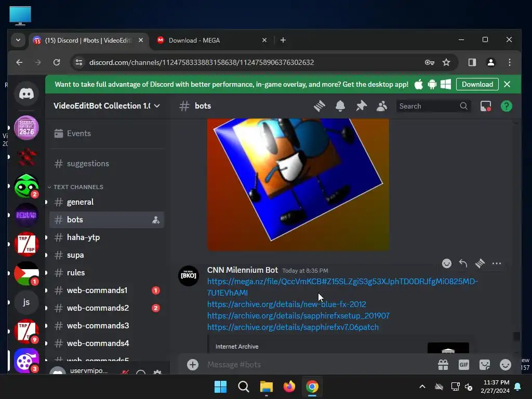The height and width of the screenshot is (399, 532).
Task: Click CNN Milennium Bot username
Action: [x=242, y=270]
